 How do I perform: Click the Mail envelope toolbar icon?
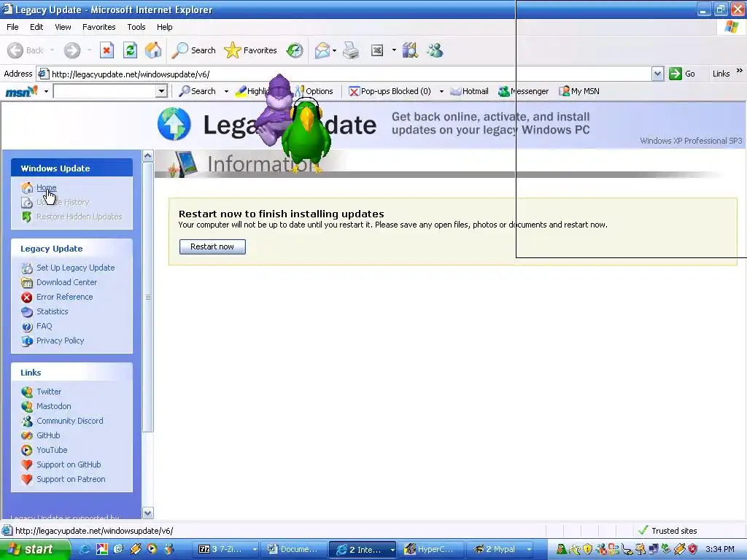(x=322, y=50)
